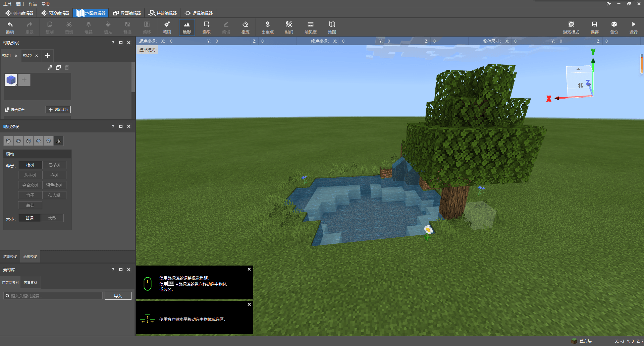Click the 增加成分 button
Viewport: 644px width, 346px height.
[x=58, y=110]
